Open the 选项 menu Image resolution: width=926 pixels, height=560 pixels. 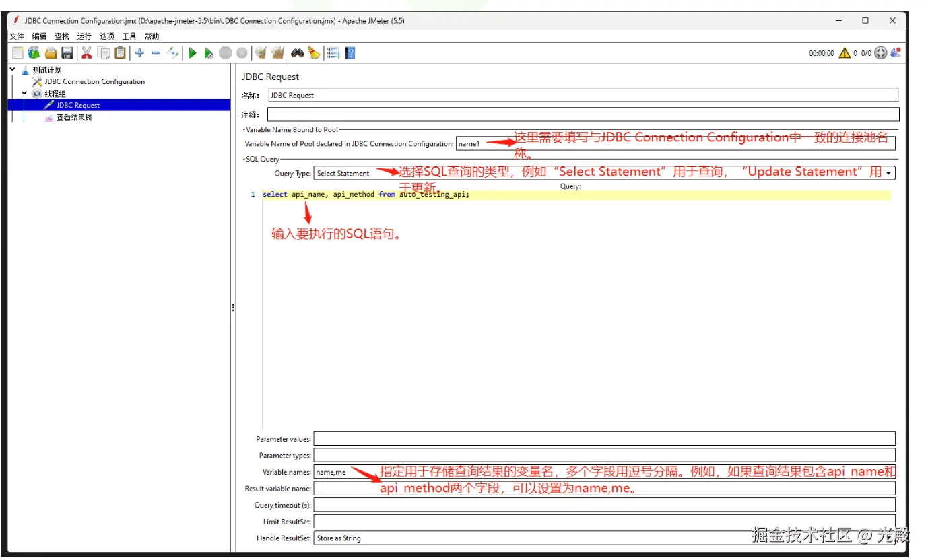pyautogui.click(x=107, y=36)
